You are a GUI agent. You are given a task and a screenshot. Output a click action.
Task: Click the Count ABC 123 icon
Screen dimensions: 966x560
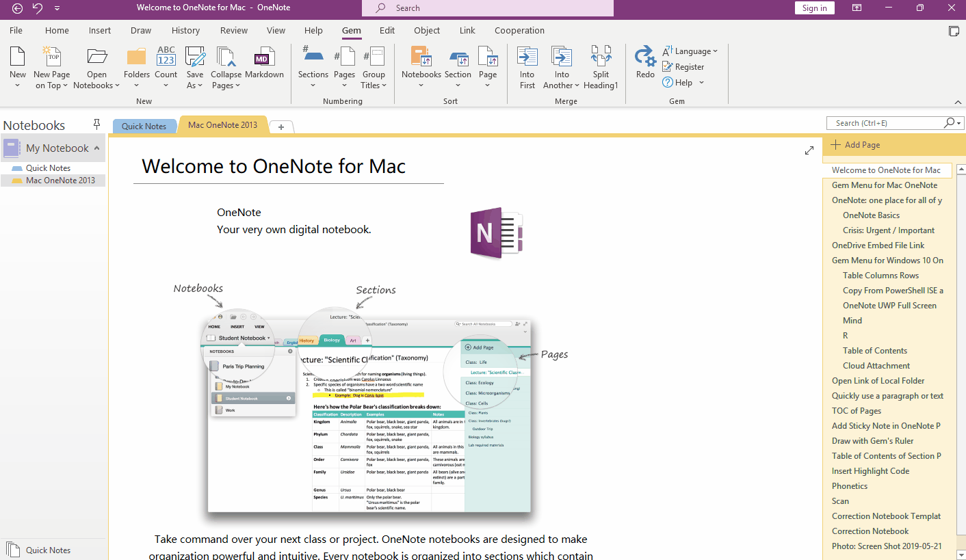pyautogui.click(x=166, y=57)
